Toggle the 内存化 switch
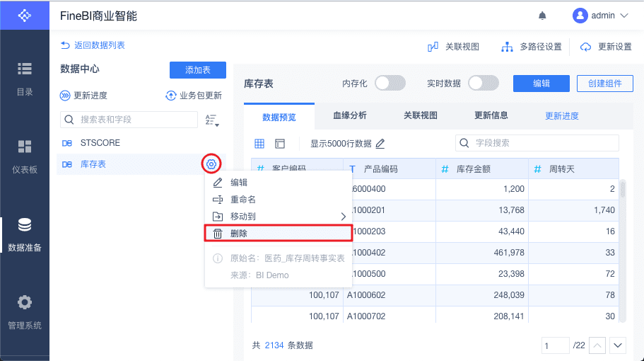 pyautogui.click(x=390, y=84)
